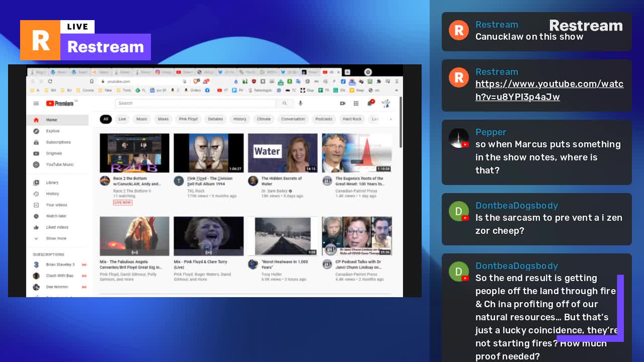644x362 pixels.
Task: Open Pink Floyd Division Bell album thumbnail
Action: pyautogui.click(x=208, y=153)
